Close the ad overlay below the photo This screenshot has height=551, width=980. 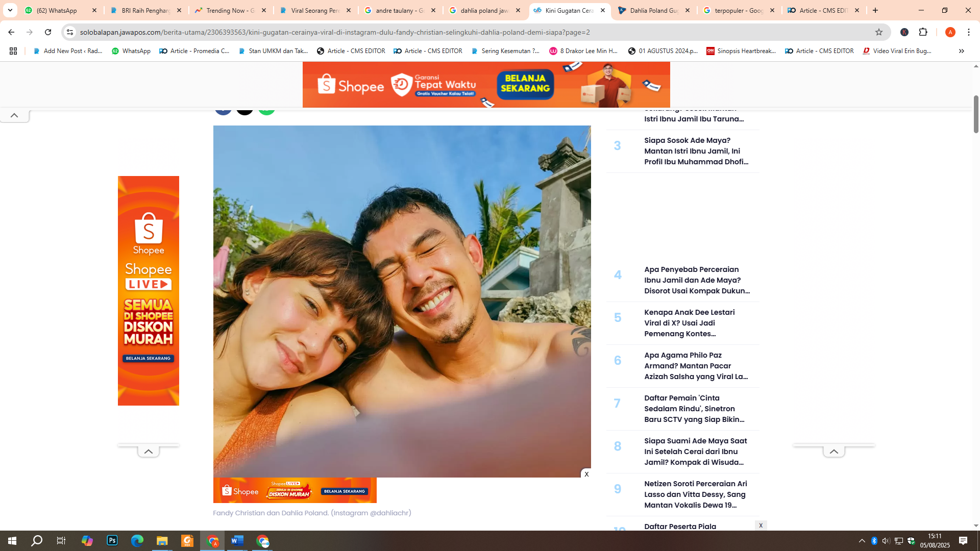tap(586, 474)
